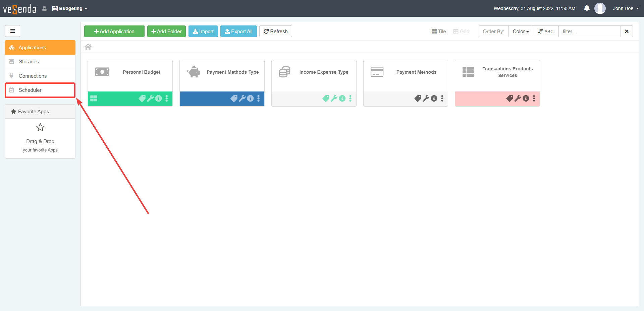Toggle the ASC sort direction
Image resolution: width=644 pixels, height=311 pixels.
[x=546, y=32]
